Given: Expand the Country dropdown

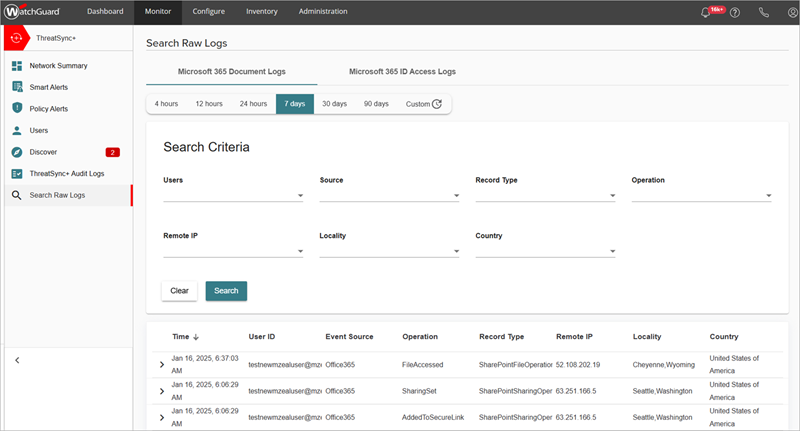Looking at the screenshot, I should pos(545,252).
